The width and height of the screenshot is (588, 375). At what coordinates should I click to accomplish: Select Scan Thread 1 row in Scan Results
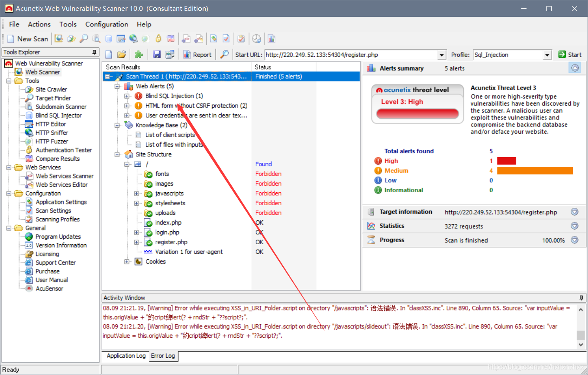231,77
